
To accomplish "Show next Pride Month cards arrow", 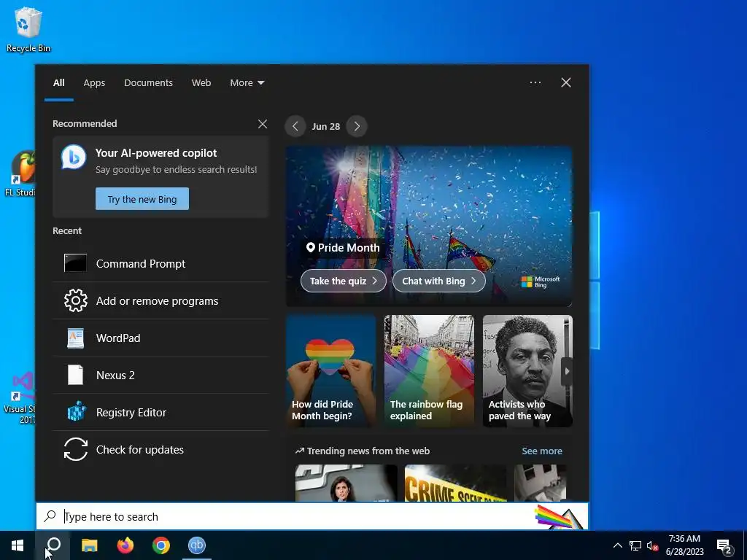I will coord(567,371).
